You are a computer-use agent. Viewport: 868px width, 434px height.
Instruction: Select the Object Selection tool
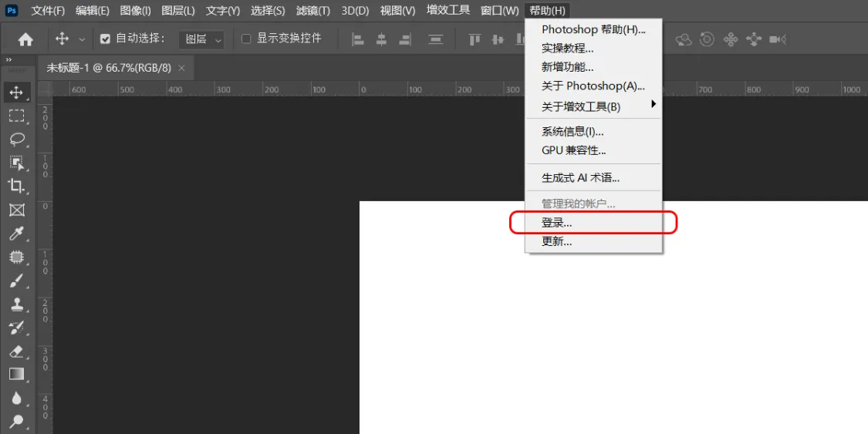[17, 163]
